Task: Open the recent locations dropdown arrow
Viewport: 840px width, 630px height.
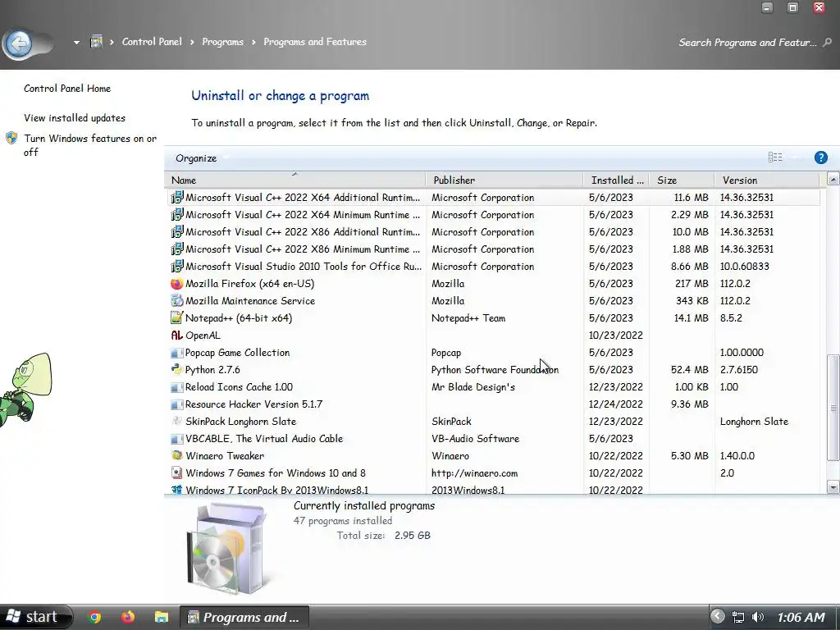Action: [76, 43]
